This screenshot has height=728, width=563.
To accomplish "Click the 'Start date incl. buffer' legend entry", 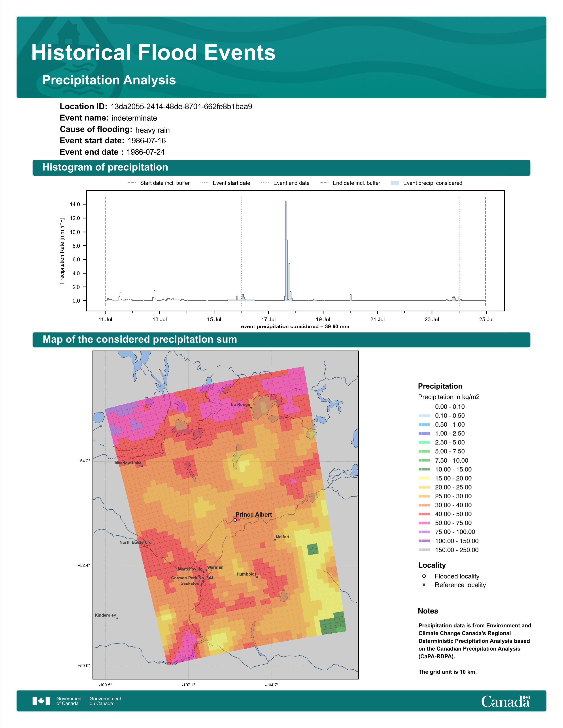I will tap(159, 183).
